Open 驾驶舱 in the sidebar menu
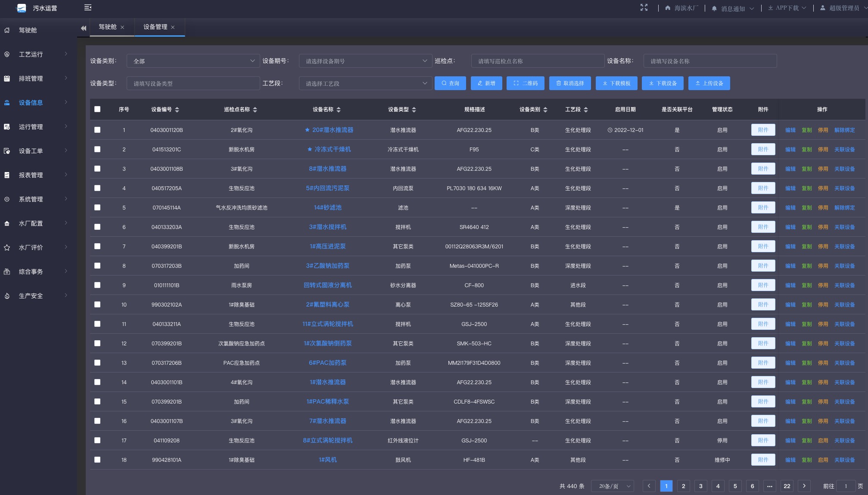This screenshot has width=868, height=495. coord(38,30)
